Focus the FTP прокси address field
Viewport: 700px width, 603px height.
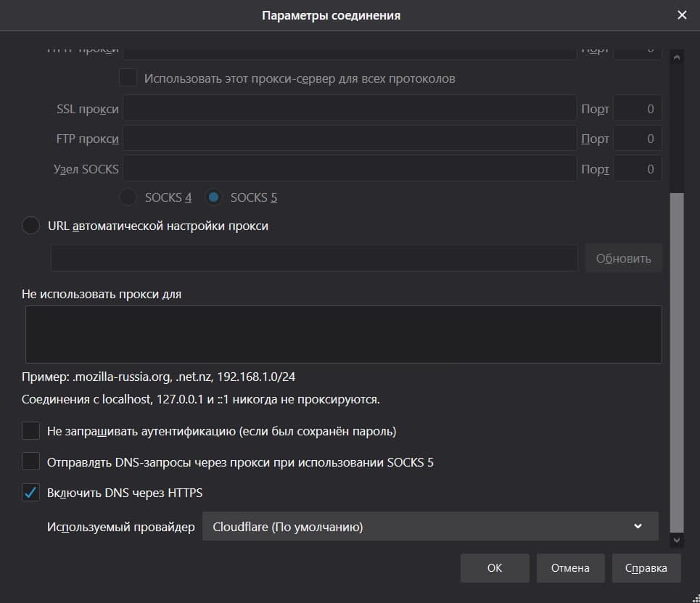349,139
